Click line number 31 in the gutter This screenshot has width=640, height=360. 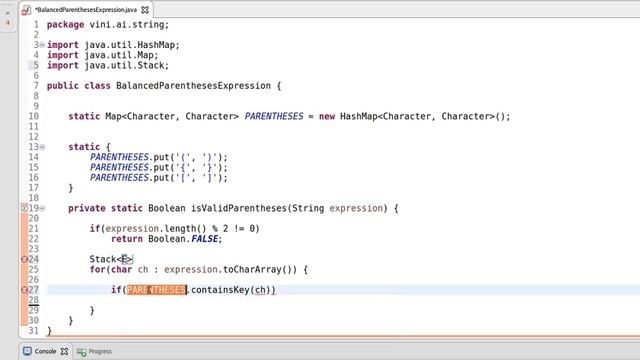[x=33, y=331]
